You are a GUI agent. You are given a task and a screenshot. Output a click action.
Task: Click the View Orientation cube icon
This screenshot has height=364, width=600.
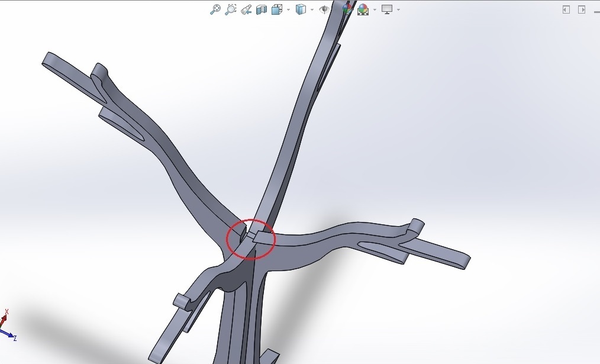click(x=277, y=9)
